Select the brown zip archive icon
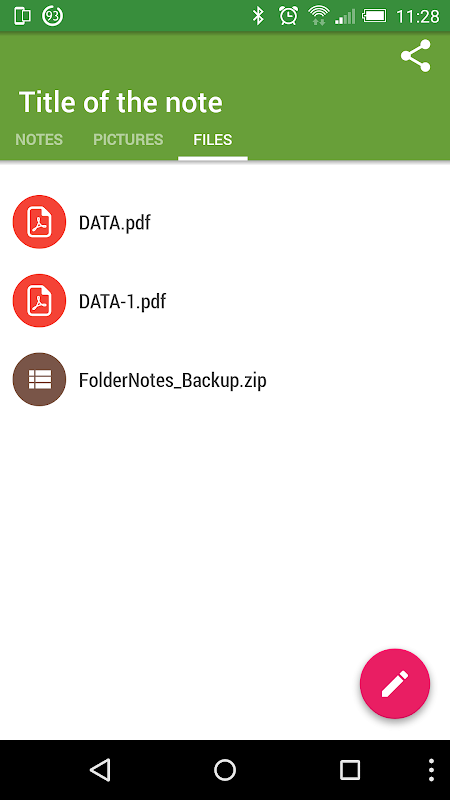This screenshot has width=450, height=800. (39, 380)
